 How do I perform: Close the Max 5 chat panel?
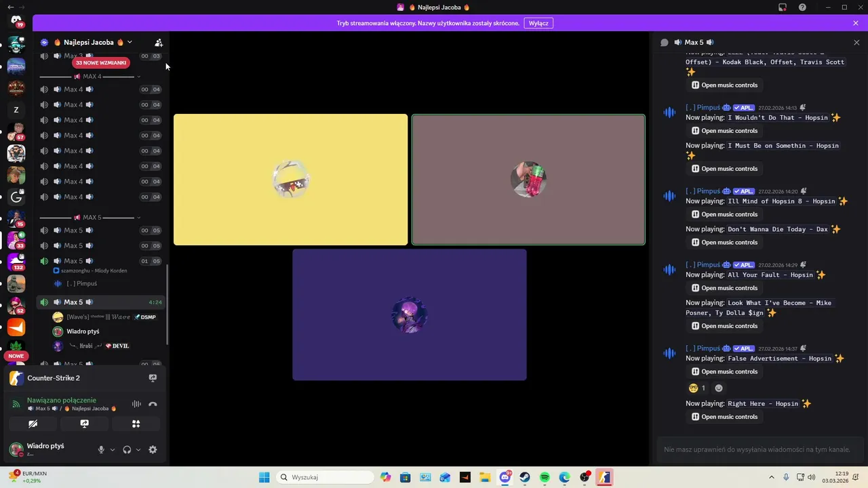(856, 42)
